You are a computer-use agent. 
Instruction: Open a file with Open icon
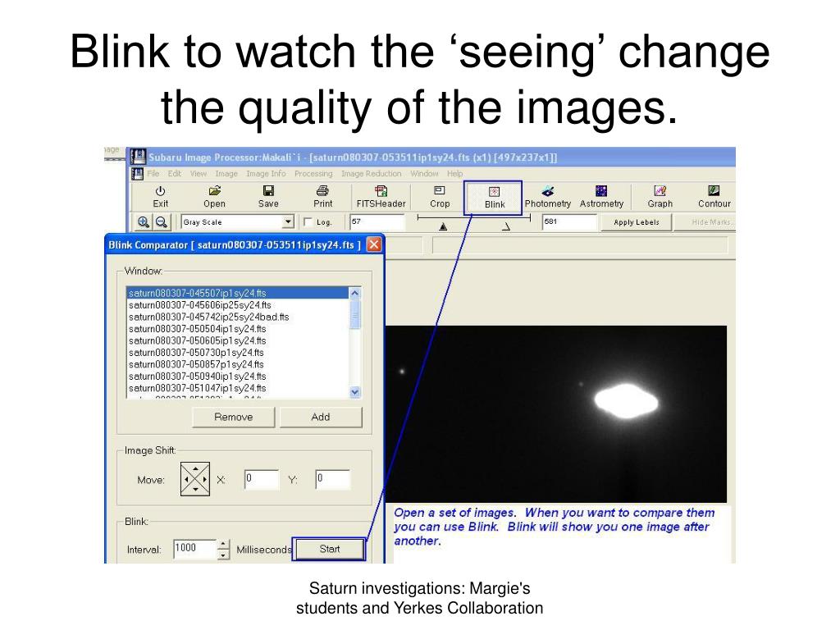point(214,197)
